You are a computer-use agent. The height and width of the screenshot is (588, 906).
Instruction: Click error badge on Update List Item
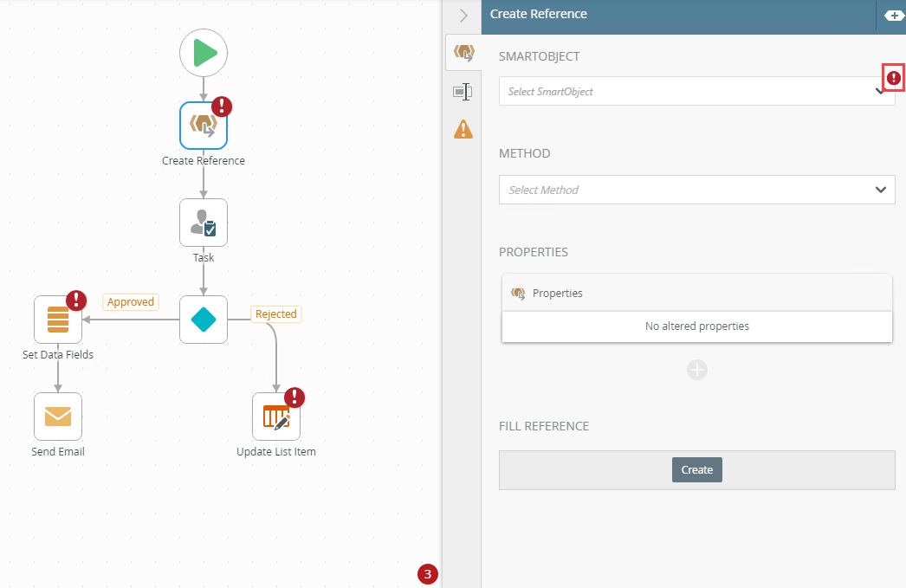coord(294,397)
